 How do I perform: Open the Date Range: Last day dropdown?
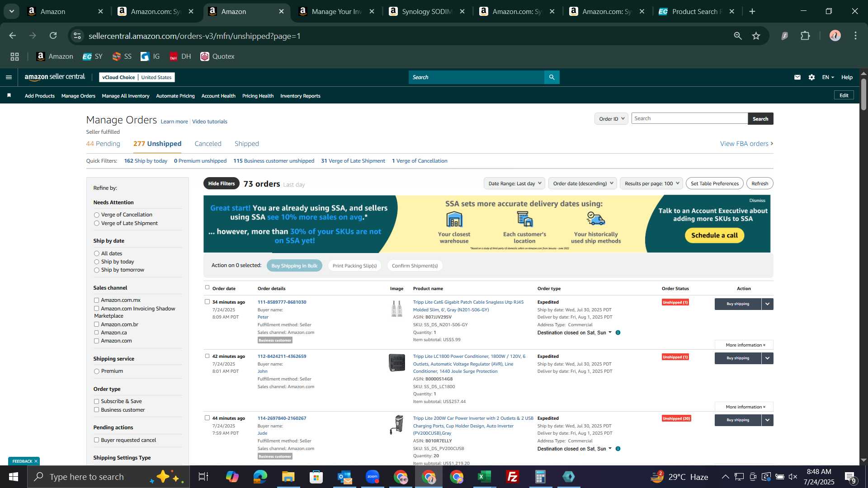(x=514, y=183)
